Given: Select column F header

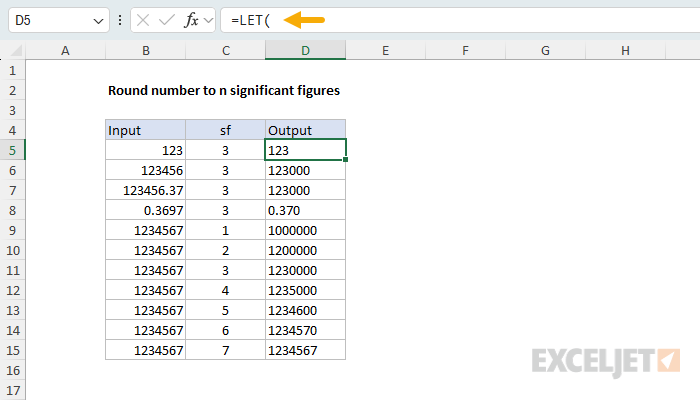Looking at the screenshot, I should (466, 50).
